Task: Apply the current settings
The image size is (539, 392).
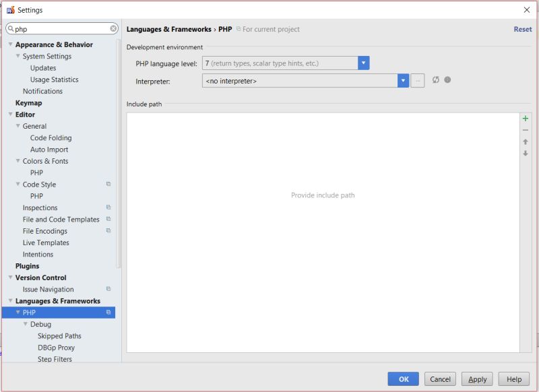Action: click(x=478, y=379)
